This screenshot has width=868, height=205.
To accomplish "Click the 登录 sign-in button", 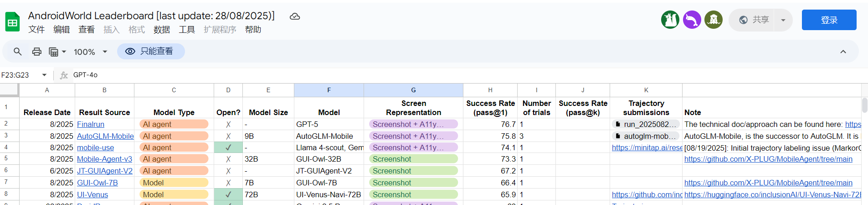I will 829,20.
